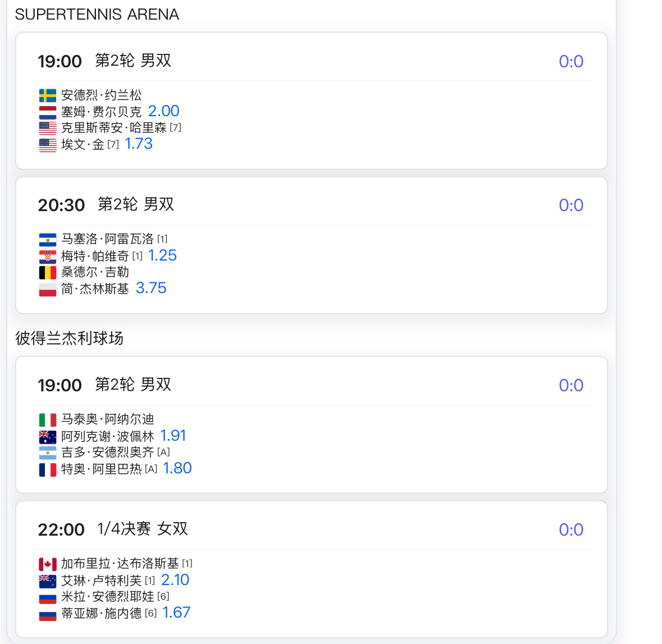662x644 pixels.
Task: Click the Italy flag beside 马泰奥·阿纳尔迪
Action: point(48,420)
